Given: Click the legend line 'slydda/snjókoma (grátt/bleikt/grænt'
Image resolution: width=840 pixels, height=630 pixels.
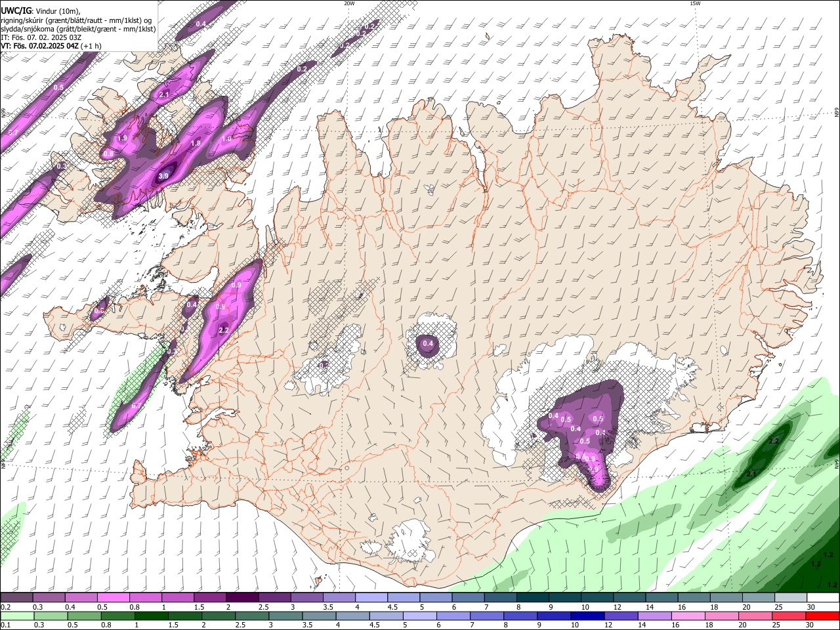Looking at the screenshot, I should click(x=78, y=29).
